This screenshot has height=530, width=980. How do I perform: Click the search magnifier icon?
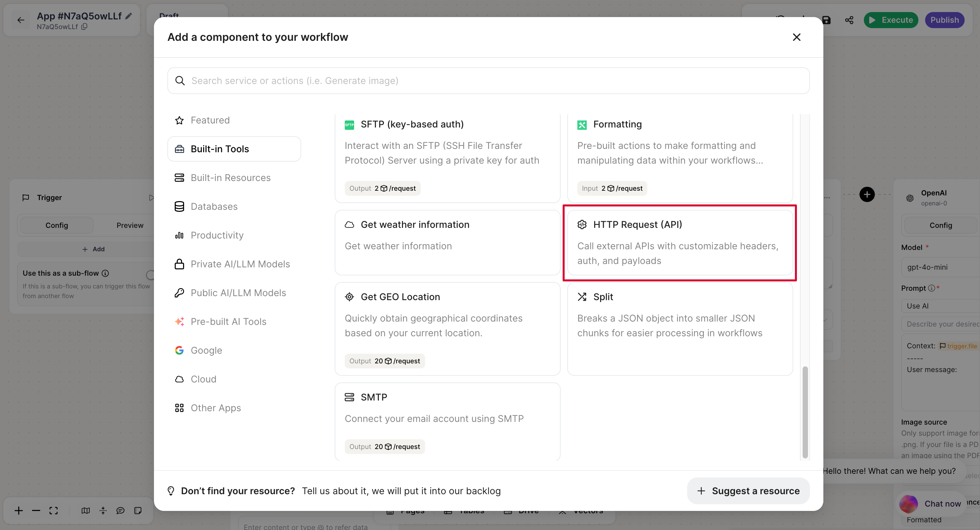[180, 81]
